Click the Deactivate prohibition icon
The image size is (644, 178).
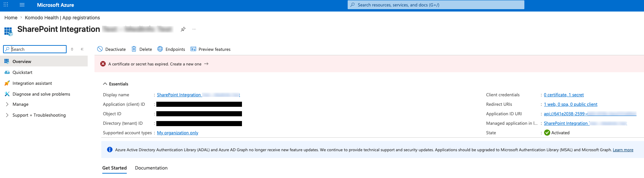100,49
